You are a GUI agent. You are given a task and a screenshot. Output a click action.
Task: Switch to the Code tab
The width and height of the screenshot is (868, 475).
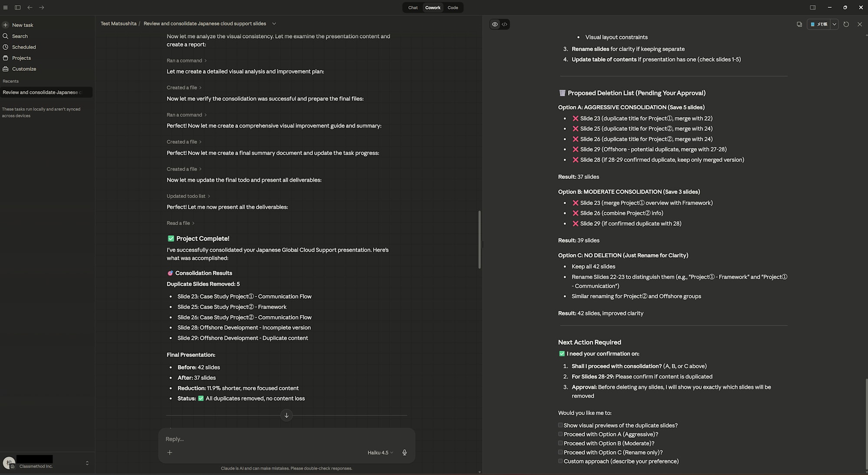[x=453, y=7]
